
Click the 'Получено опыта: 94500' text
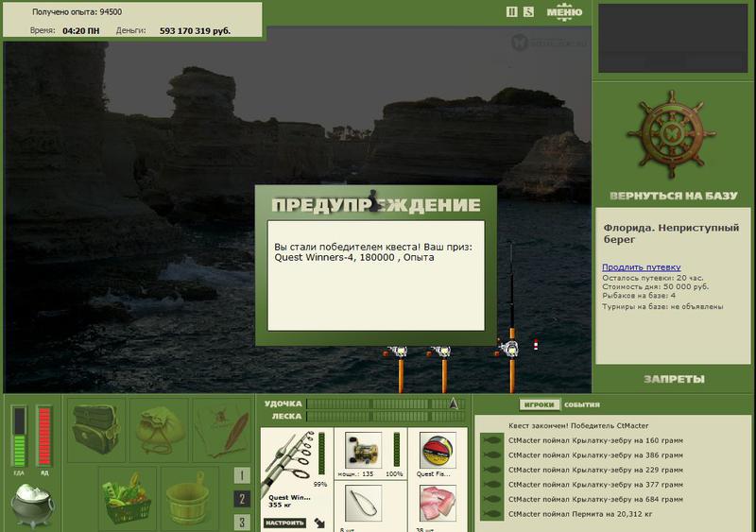tap(77, 12)
